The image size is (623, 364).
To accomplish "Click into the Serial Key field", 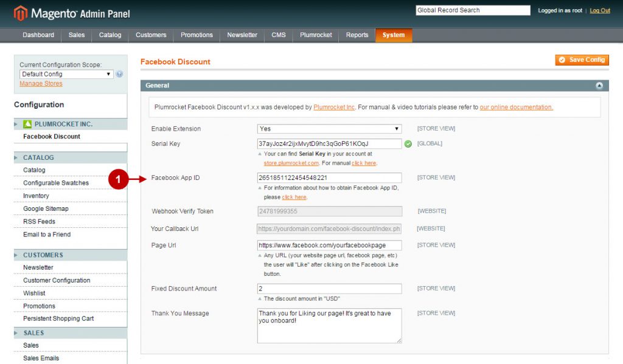I will (x=329, y=143).
